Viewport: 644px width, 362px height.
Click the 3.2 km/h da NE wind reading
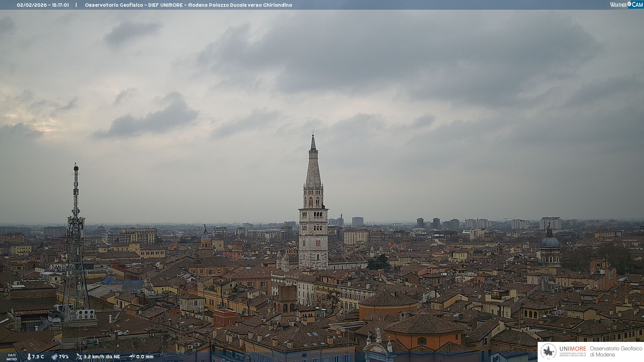pyautogui.click(x=102, y=357)
